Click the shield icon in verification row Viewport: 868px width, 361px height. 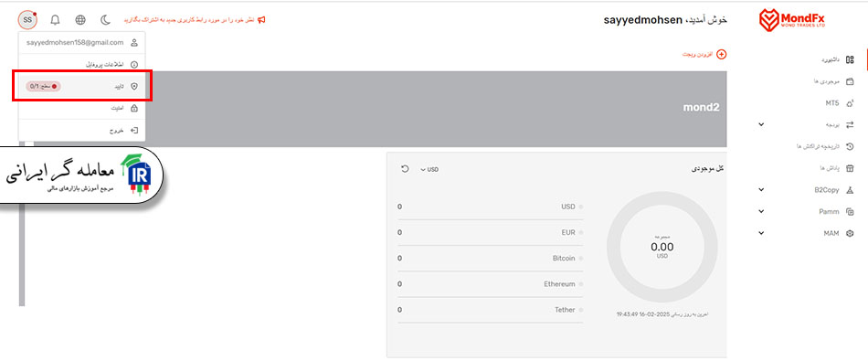click(134, 87)
